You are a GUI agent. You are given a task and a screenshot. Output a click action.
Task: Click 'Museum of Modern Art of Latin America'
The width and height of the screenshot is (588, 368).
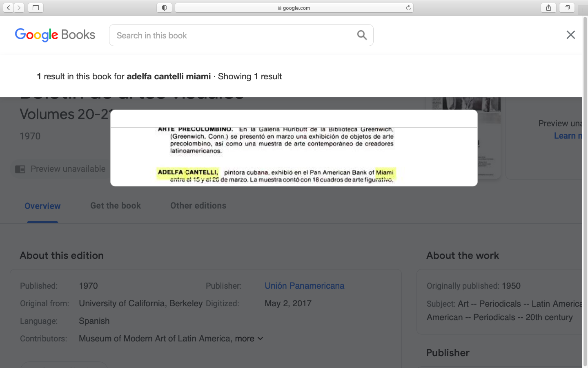(x=155, y=339)
